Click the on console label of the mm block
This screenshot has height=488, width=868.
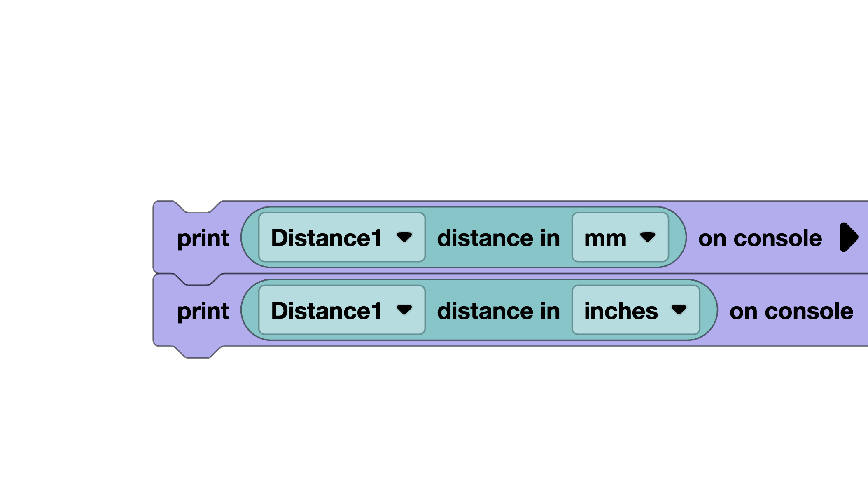coord(760,238)
